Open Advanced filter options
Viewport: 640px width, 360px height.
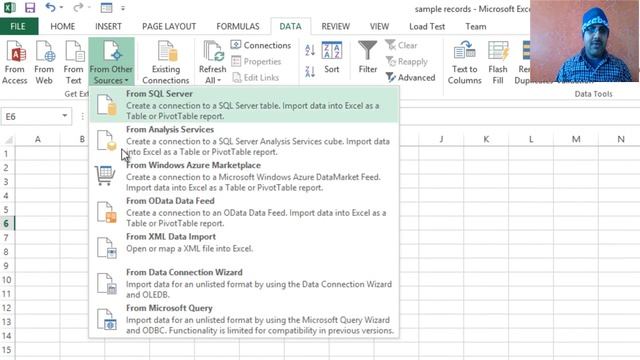[411, 77]
